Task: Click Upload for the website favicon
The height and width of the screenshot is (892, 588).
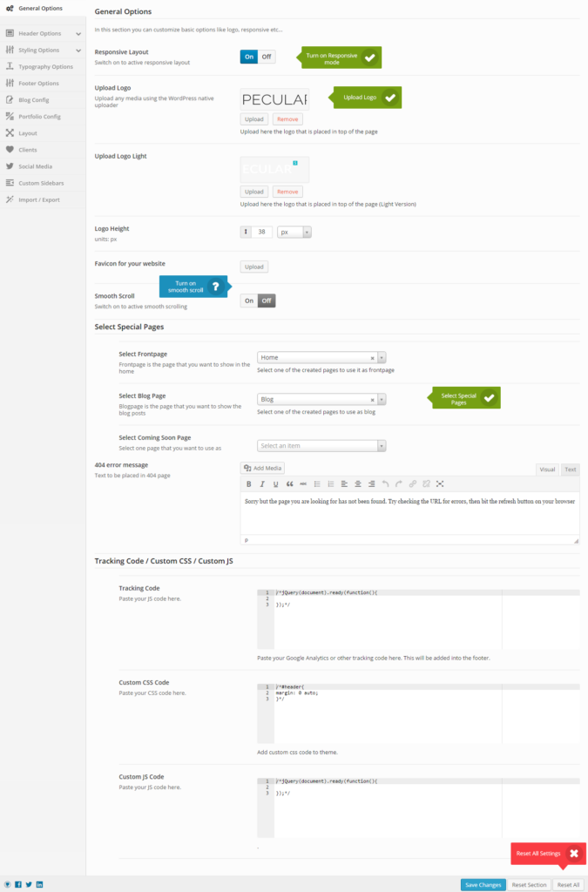Action: [254, 267]
